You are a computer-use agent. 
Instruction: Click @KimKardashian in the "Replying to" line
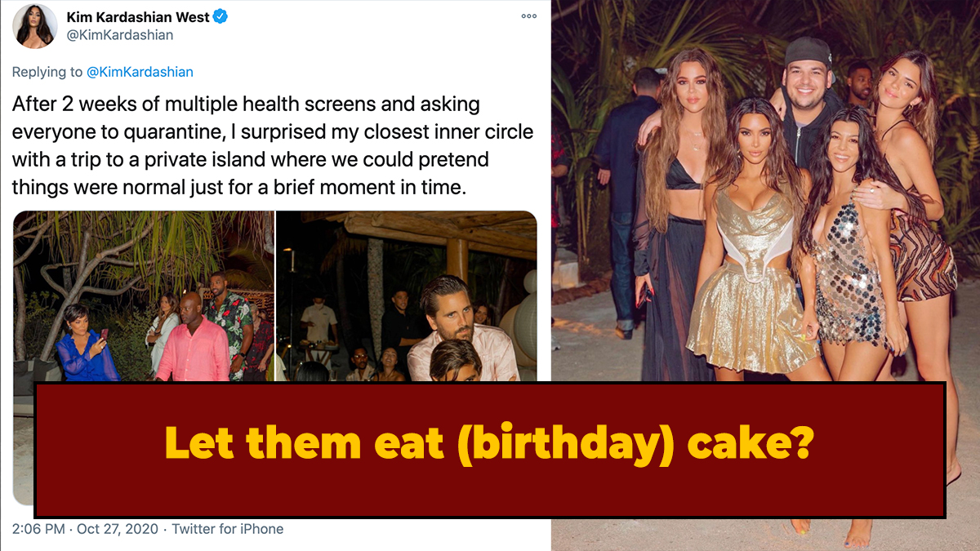[x=140, y=72]
